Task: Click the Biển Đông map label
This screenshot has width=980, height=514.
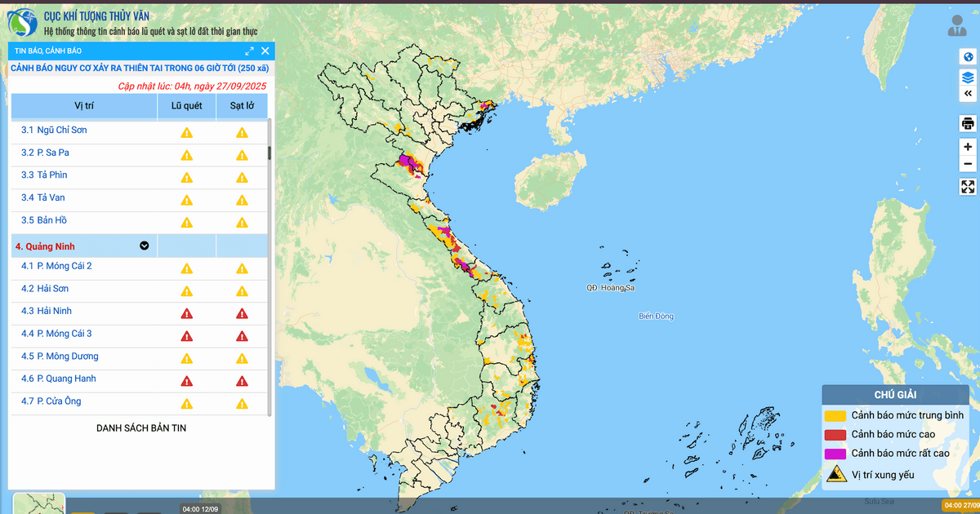Action: click(x=656, y=316)
